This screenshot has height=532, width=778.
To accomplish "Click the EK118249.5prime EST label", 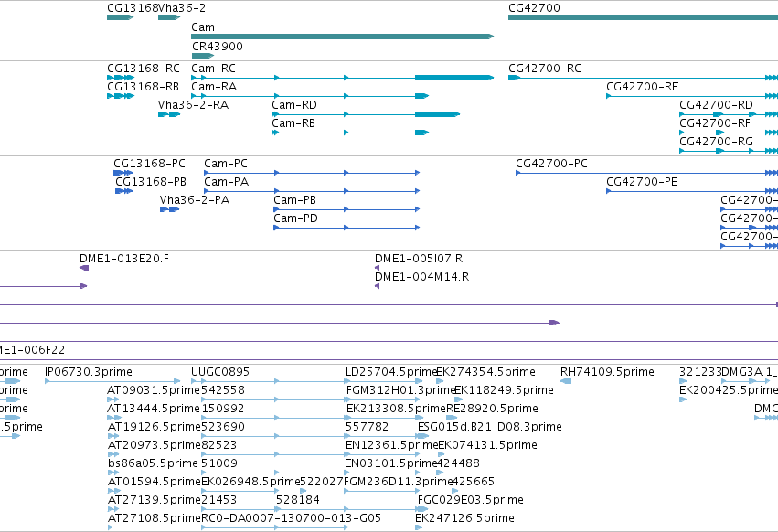I will pyautogui.click(x=504, y=390).
